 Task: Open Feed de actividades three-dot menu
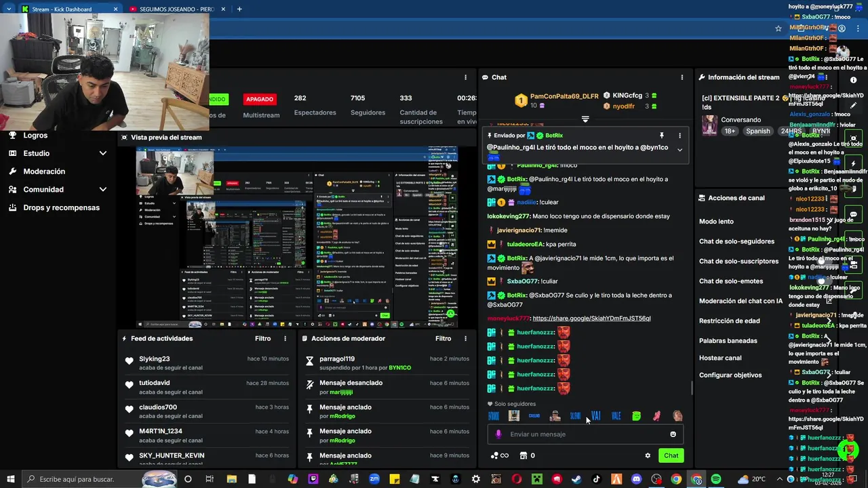tap(285, 338)
